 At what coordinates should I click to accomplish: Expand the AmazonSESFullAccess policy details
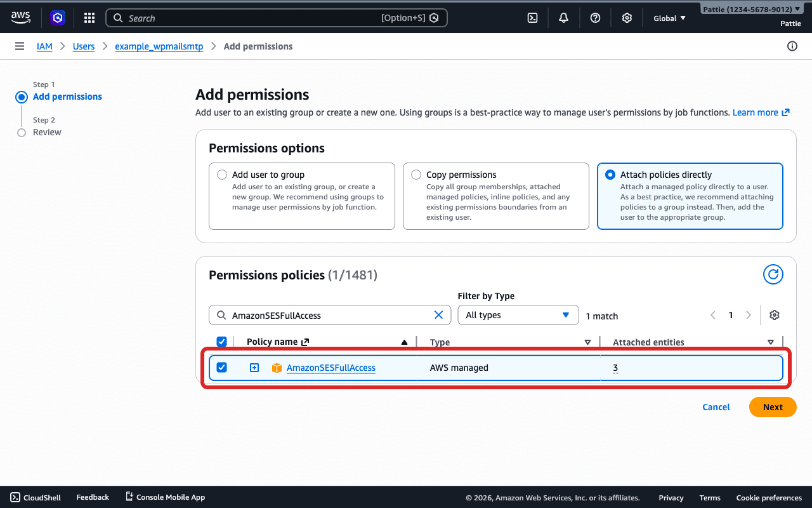pyautogui.click(x=254, y=368)
